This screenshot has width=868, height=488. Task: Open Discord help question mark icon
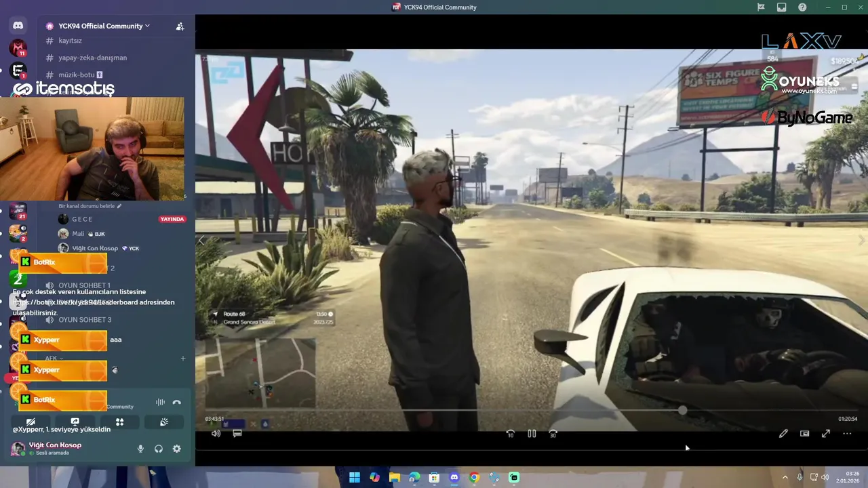pos(802,7)
